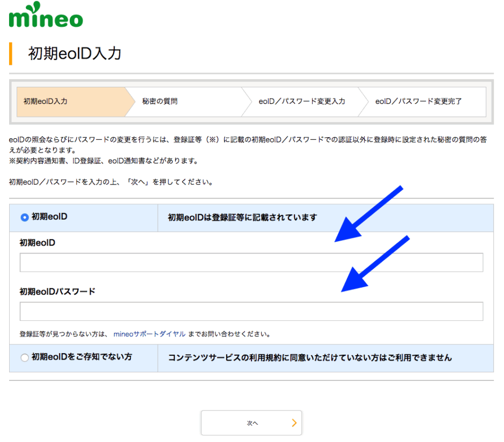Click the コンテンツサービス利用規約 notice cell
This screenshot has width=504, height=442.
pos(322,357)
